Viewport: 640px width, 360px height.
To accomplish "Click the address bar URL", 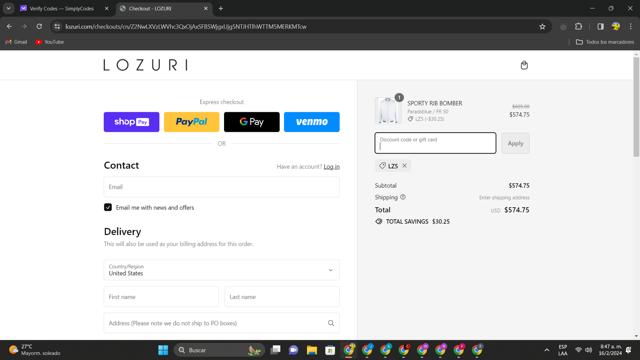I will (x=186, y=27).
